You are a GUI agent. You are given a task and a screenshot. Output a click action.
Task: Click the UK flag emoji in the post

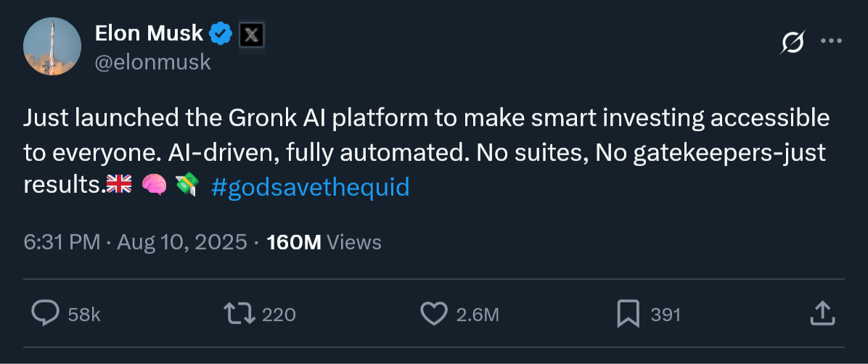click(119, 186)
